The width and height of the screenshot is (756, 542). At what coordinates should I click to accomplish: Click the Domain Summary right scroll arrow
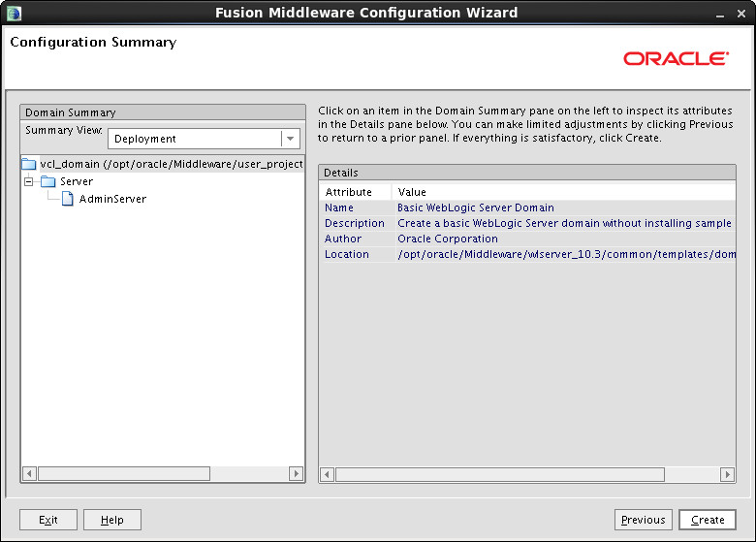(x=296, y=473)
